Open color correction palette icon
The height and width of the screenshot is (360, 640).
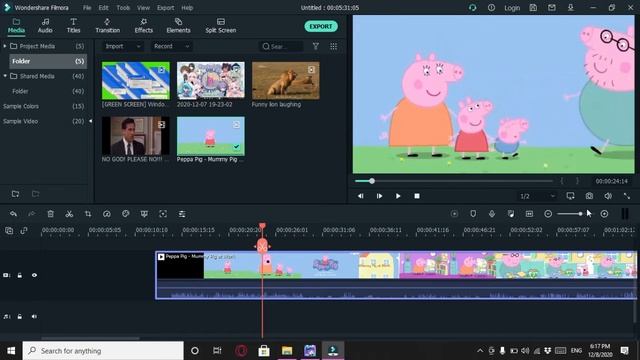[x=126, y=214]
